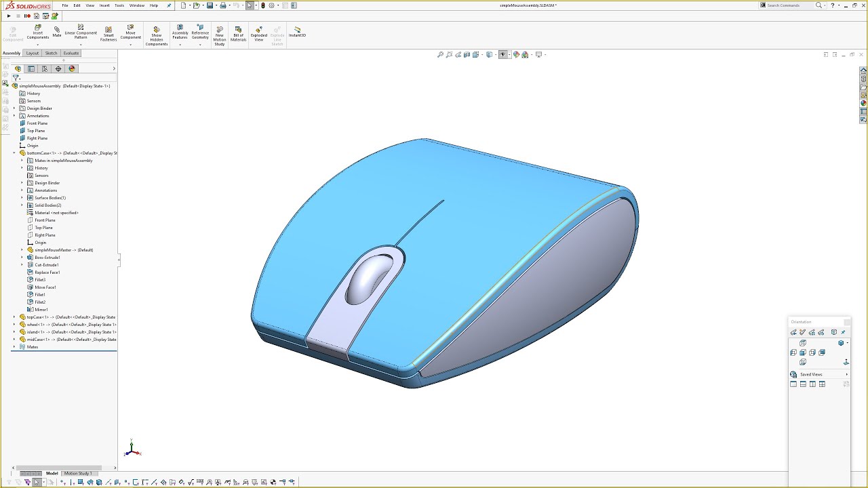Toggle Hide/Show Items eye in view toolbar
Screen dimensions: 868x488
[503, 54]
